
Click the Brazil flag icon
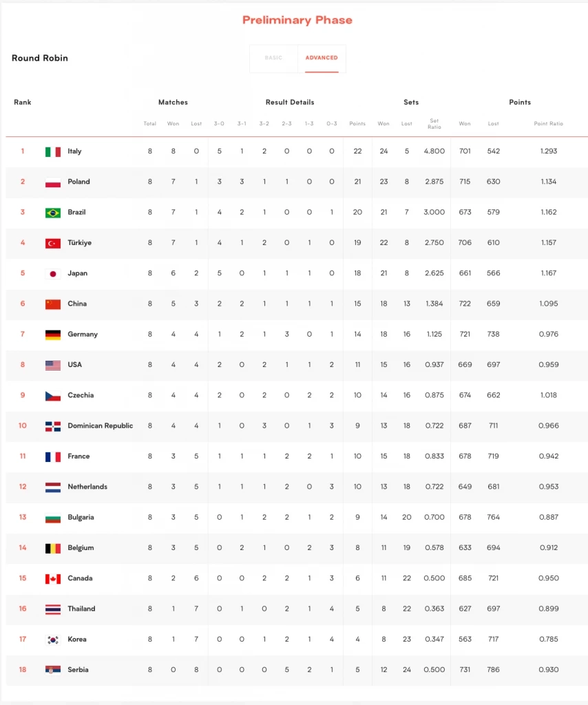click(53, 213)
